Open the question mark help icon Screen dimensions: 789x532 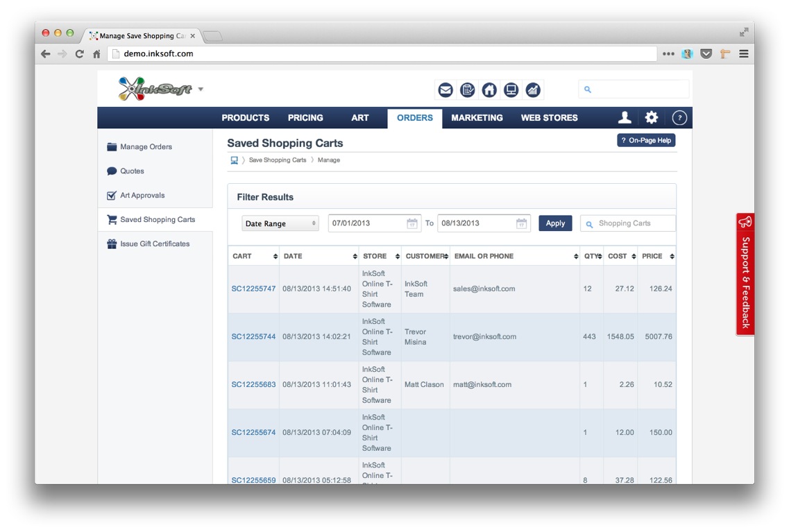tap(679, 118)
